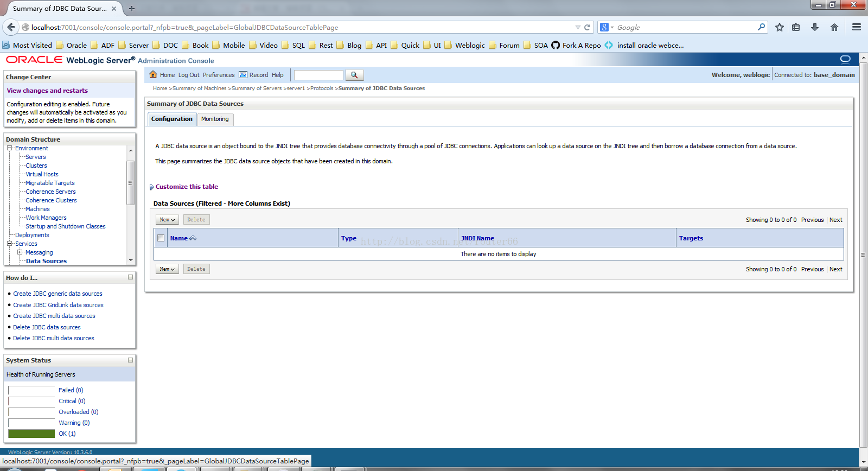
Task: Open the Firefox hamburger menu
Action: [857, 27]
